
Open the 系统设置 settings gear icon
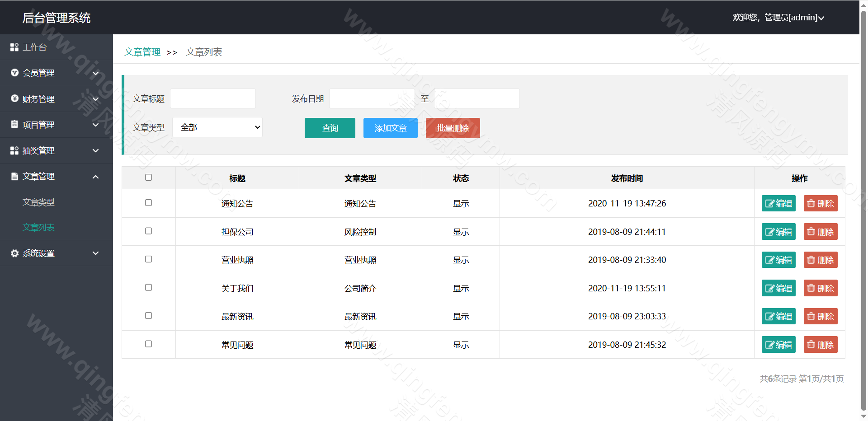[x=14, y=253]
